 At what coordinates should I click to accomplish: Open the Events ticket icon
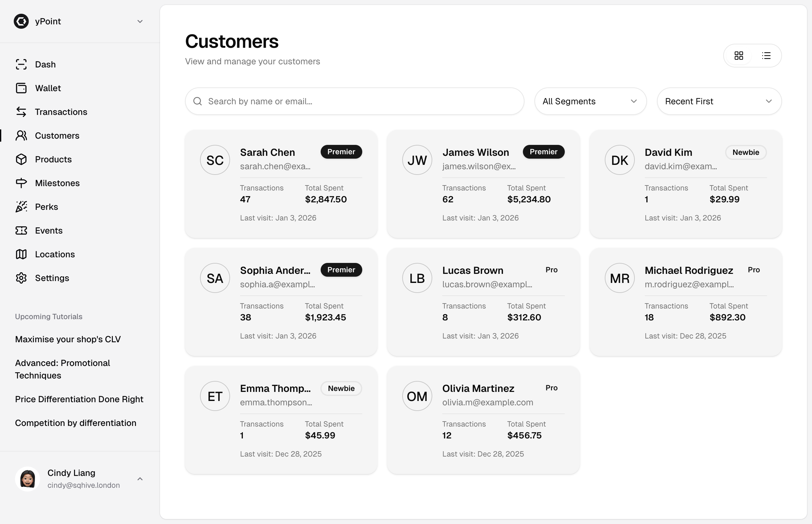click(21, 231)
